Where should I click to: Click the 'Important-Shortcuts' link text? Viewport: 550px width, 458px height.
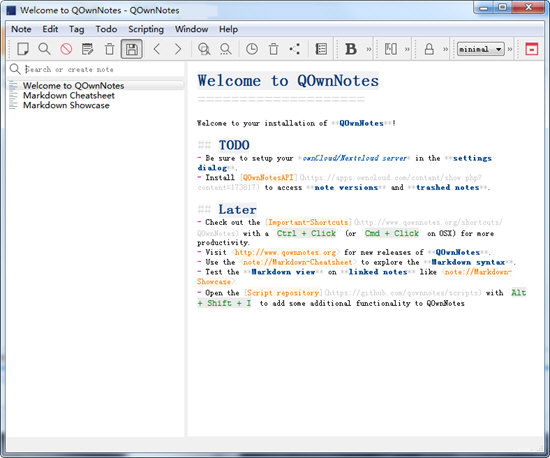308,222
